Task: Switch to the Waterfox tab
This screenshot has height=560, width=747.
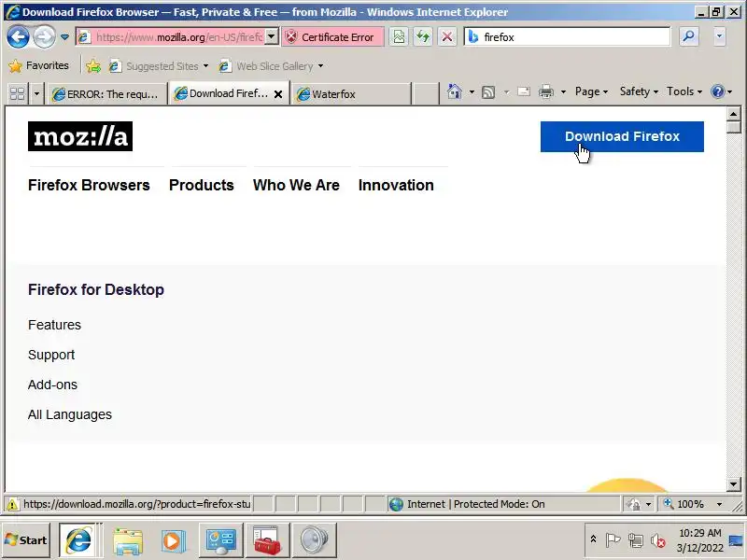Action: coord(351,94)
